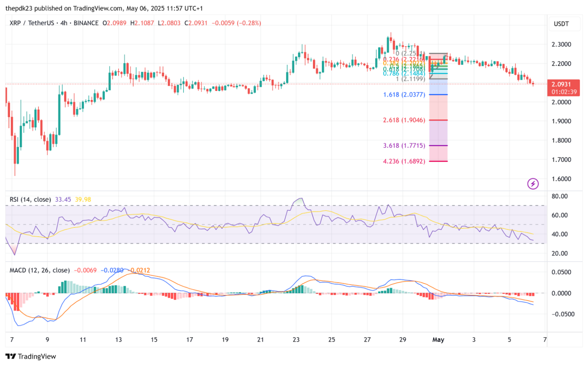Screen dimensions: 588x366
Task: Click the 1.618 (2.0377) Fibonacci text label
Action: (x=404, y=95)
